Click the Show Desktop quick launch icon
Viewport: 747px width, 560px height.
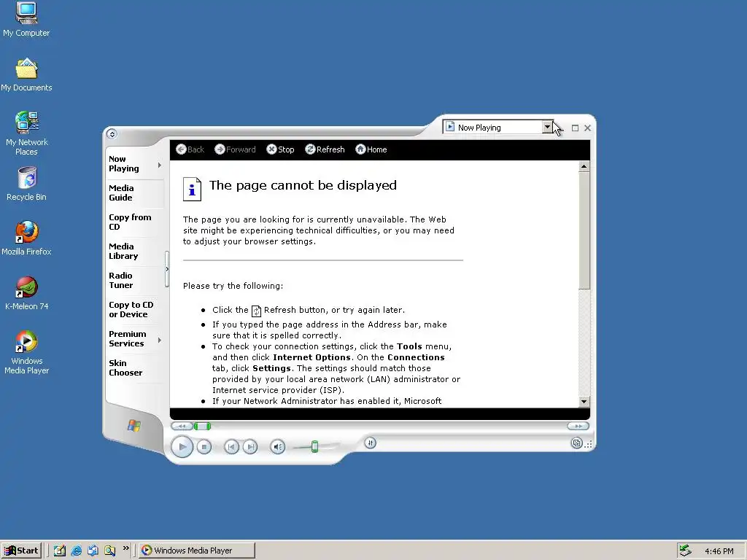[x=60, y=551]
